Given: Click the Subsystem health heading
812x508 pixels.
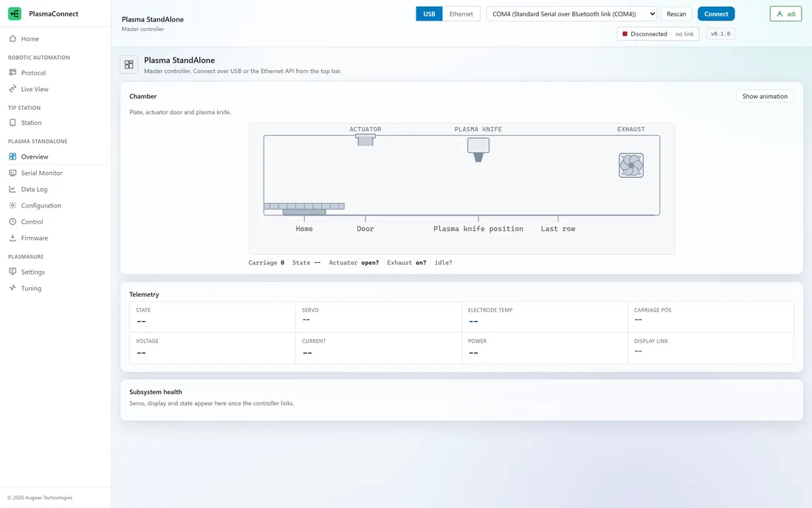Looking at the screenshot, I should point(155,392).
